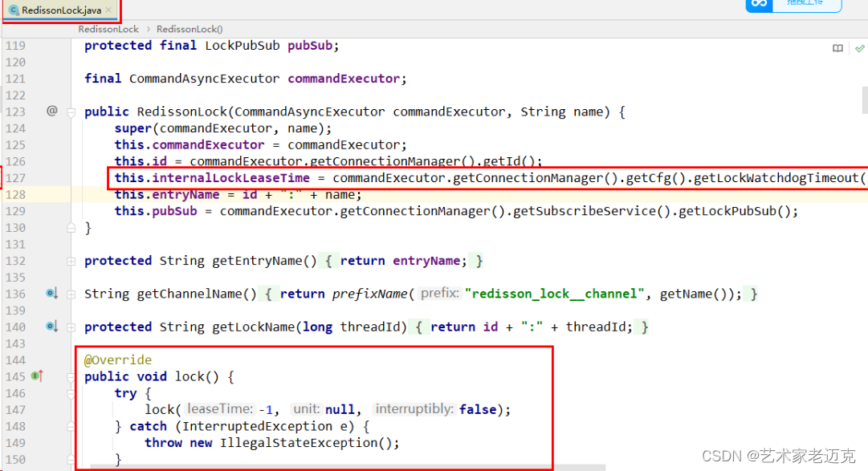Click 'getChannelName()' method name
This screenshot has width=868, height=471.
(197, 294)
